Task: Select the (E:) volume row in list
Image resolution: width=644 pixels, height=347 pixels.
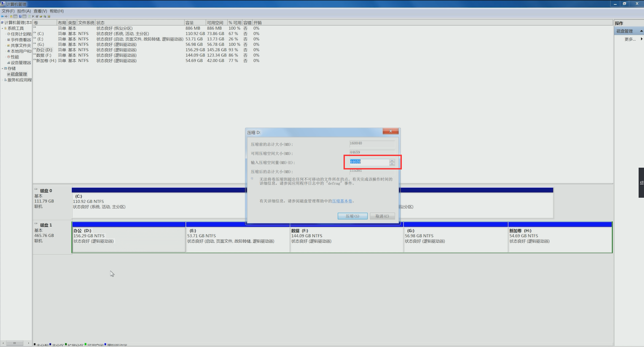Action: (x=147, y=39)
